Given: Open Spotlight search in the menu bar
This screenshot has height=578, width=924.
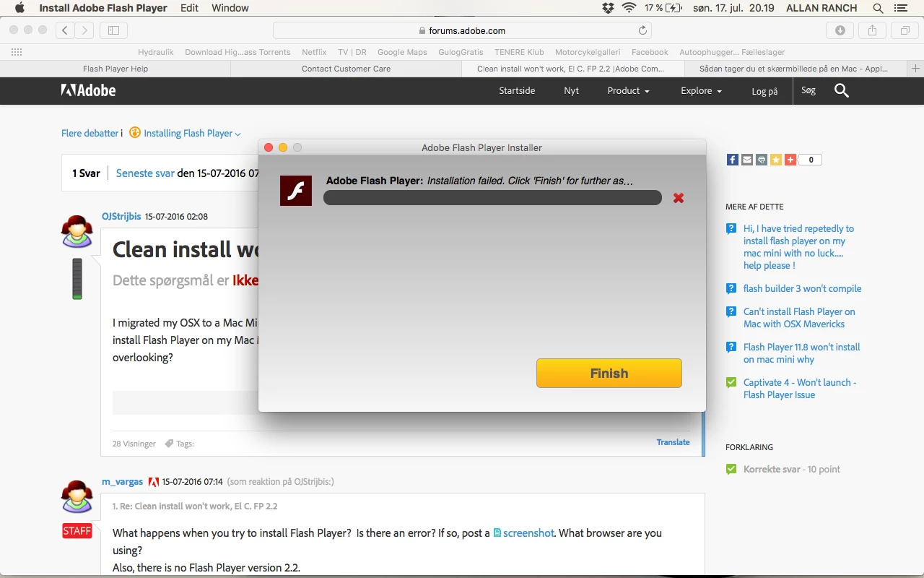Looking at the screenshot, I should 878,8.
